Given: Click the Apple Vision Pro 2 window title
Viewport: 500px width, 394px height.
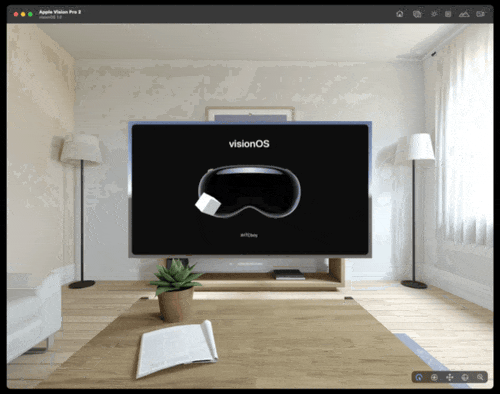Looking at the screenshot, I should [60, 12].
